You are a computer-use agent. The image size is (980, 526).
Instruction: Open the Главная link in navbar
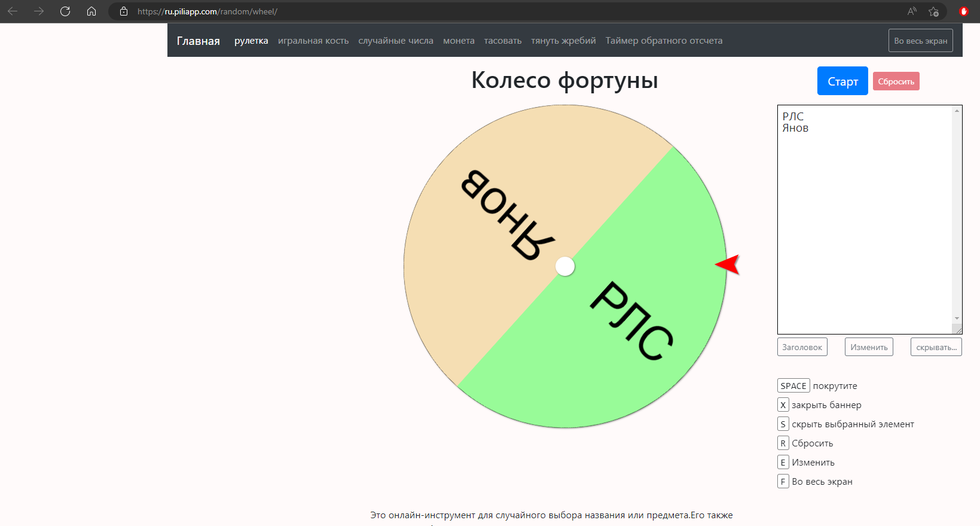[198, 41]
